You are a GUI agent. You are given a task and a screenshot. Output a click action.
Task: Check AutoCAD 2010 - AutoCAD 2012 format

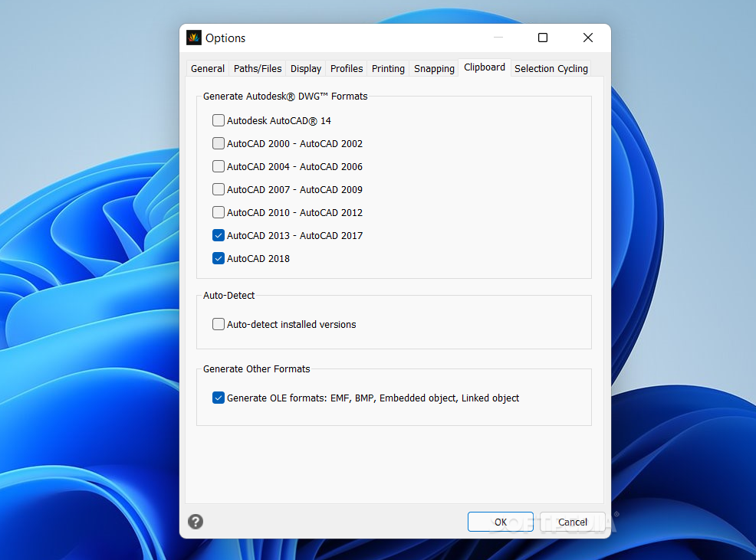pos(219,212)
